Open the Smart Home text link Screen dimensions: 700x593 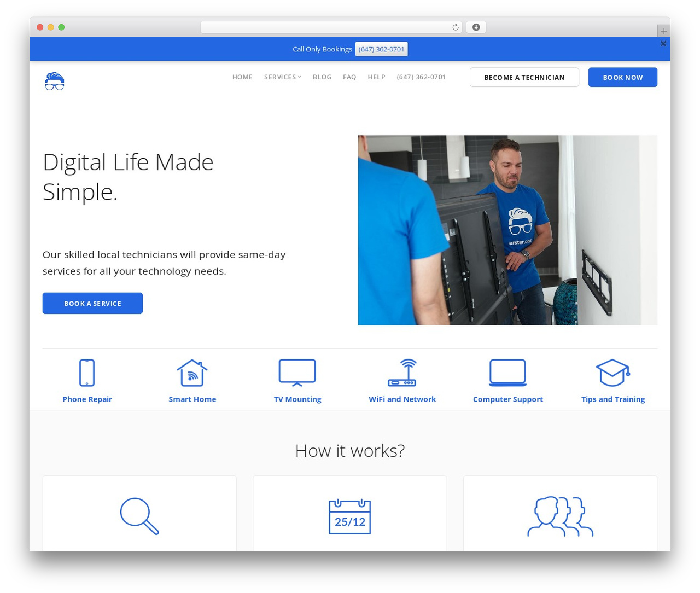[x=192, y=399]
